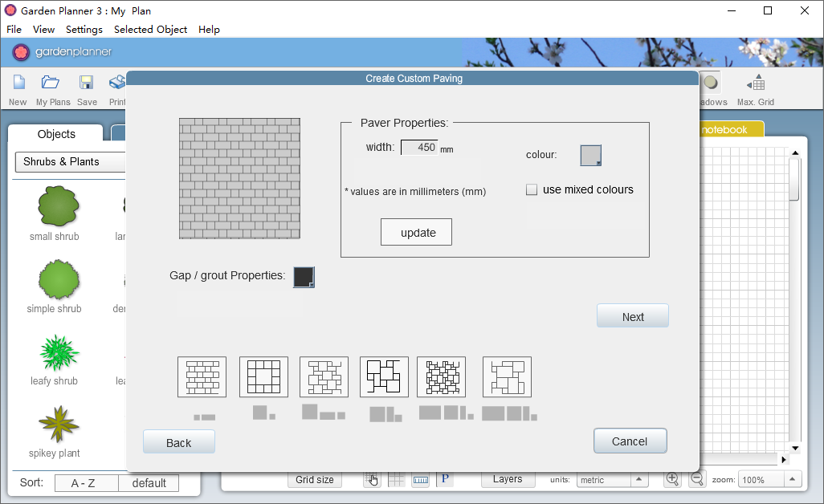The image size is (824, 504).
Task: Click the New plan toolbar icon
Action: pyautogui.click(x=18, y=83)
